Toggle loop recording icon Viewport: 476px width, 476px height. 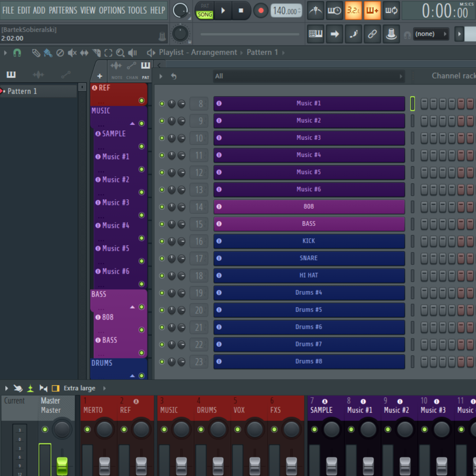point(391,11)
